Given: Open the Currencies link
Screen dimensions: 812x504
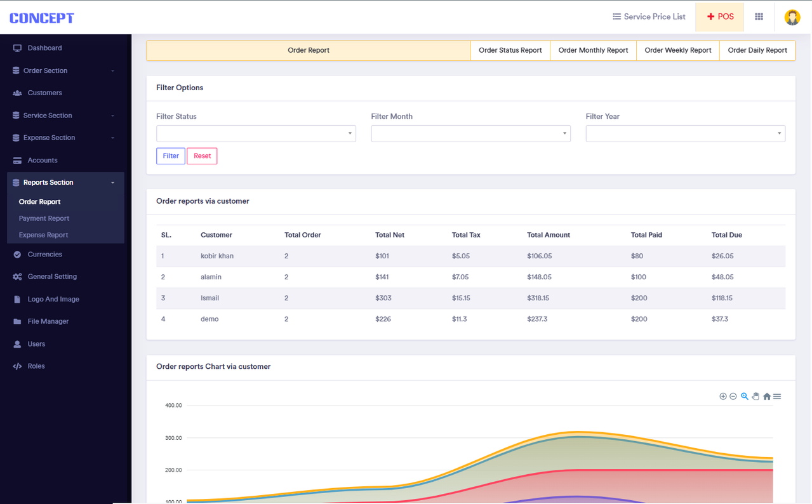Looking at the screenshot, I should point(44,255).
